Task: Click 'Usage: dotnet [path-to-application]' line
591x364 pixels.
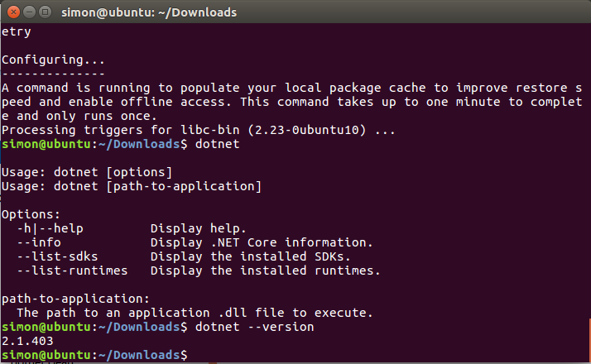Action: 131,186
